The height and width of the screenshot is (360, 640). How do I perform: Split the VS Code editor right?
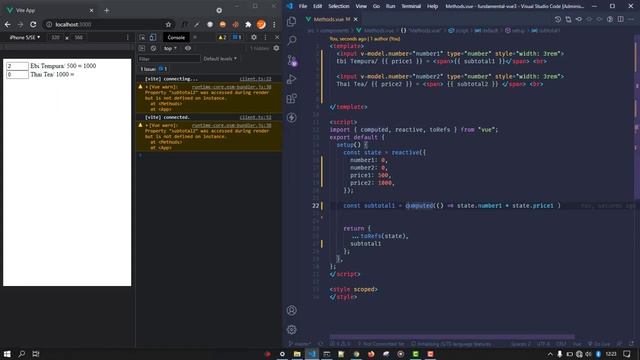[x=620, y=19]
